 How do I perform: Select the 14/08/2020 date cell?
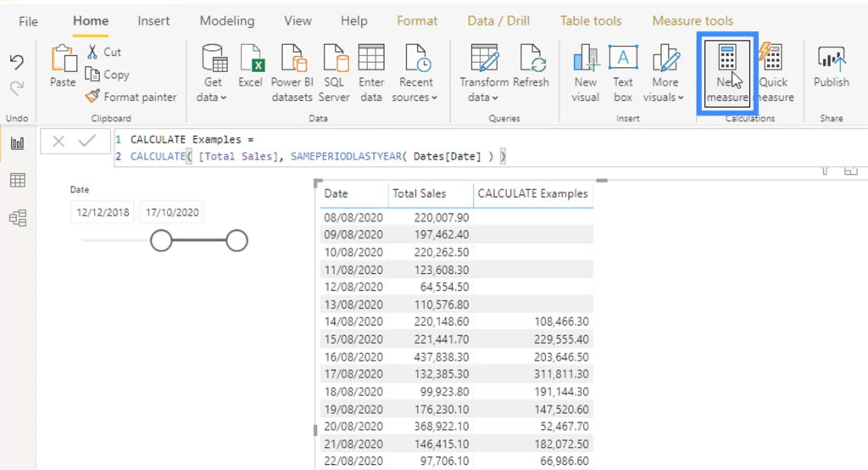353,322
